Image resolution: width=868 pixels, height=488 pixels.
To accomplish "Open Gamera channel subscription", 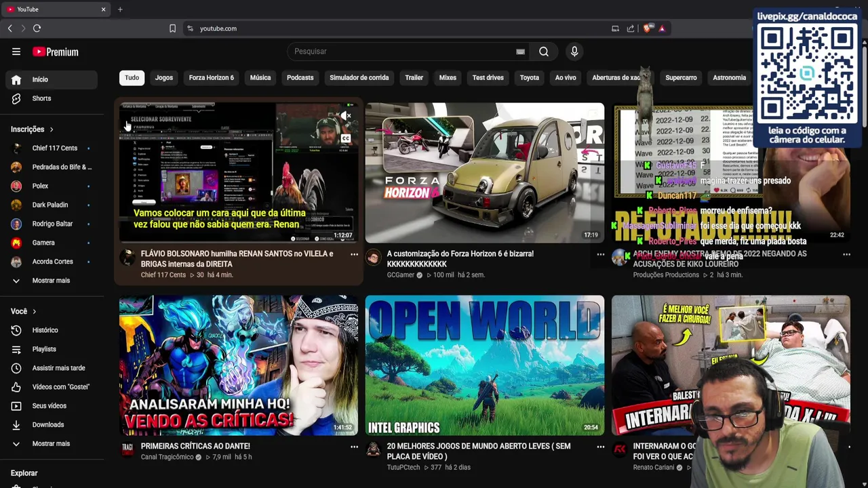I will tap(52, 243).
